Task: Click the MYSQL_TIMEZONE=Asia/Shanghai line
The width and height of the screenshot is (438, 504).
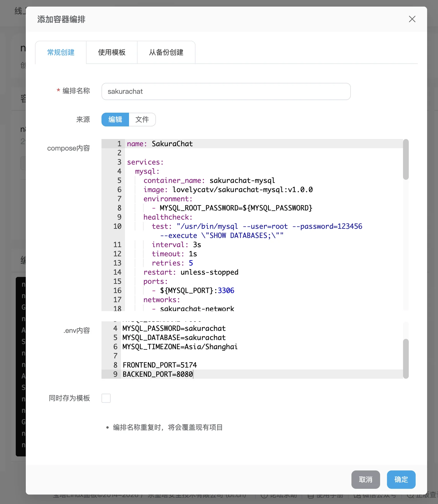Action: (180, 347)
